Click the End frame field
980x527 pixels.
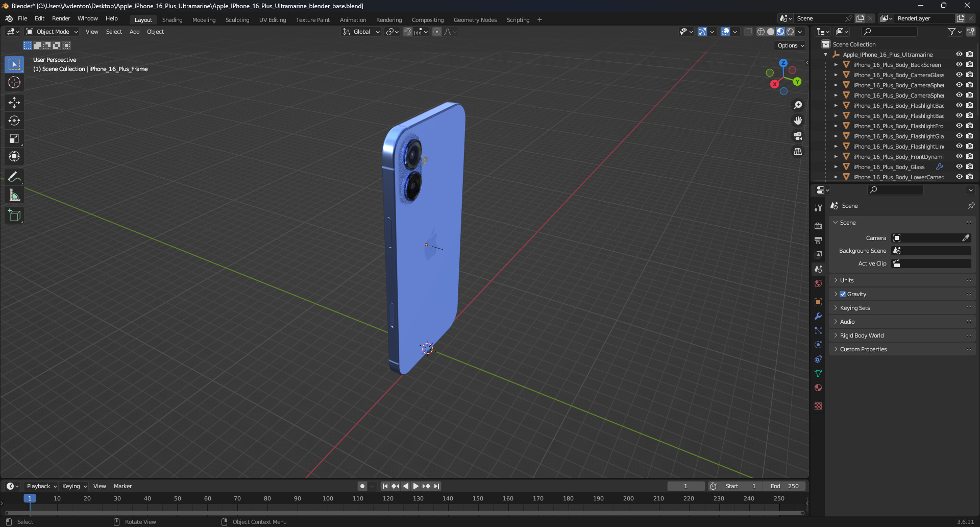785,486
